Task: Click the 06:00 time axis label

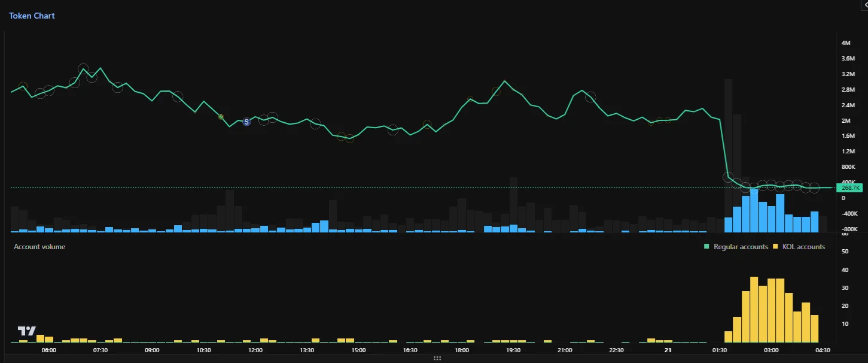Action: click(x=49, y=350)
